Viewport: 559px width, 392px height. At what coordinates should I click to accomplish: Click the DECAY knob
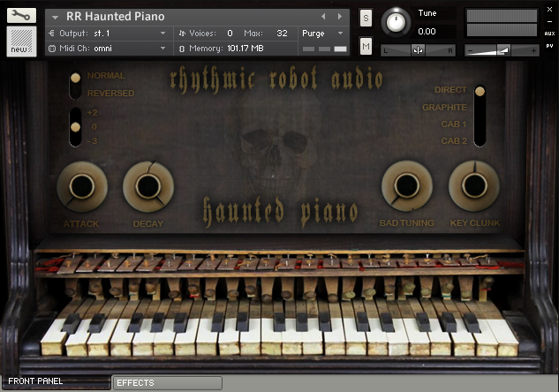point(148,186)
